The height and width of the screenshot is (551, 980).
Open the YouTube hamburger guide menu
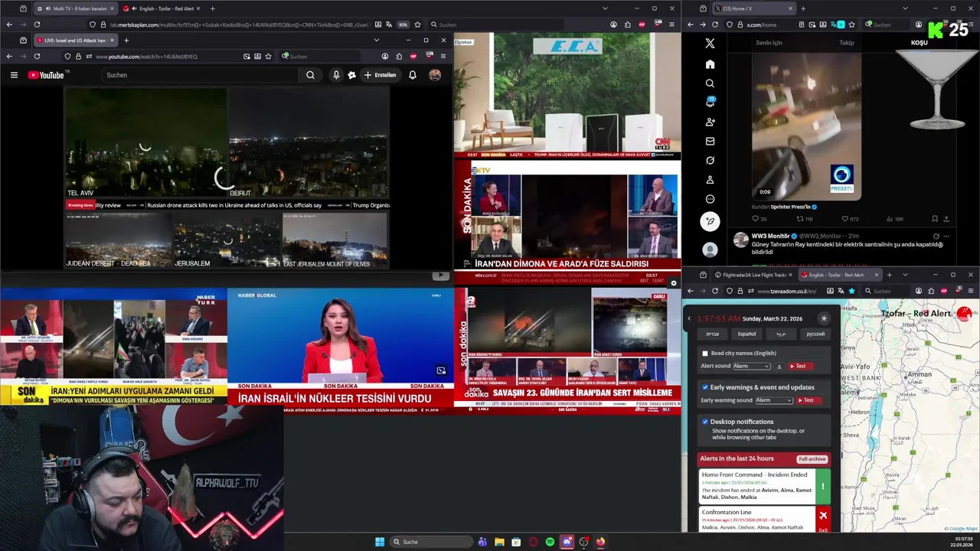(14, 75)
